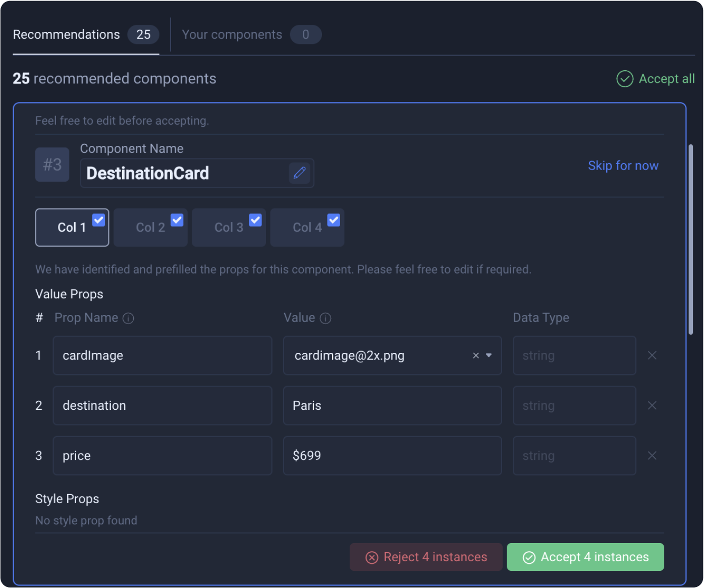The image size is (704, 588).
Task: Click the info icon next to Prop Name
Action: click(129, 318)
